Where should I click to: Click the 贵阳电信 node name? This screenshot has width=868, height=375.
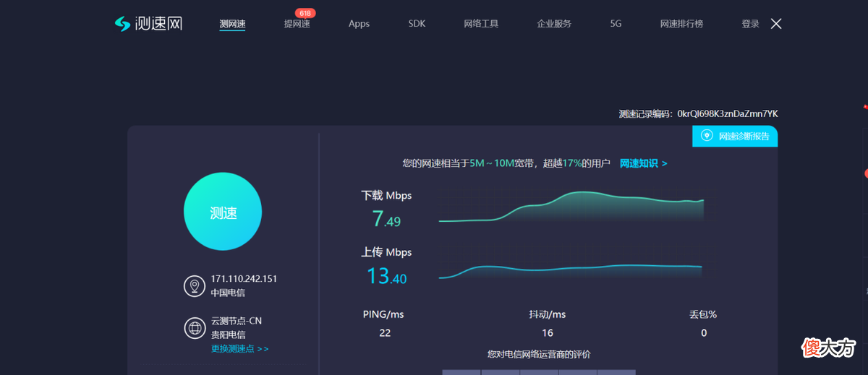click(x=228, y=335)
